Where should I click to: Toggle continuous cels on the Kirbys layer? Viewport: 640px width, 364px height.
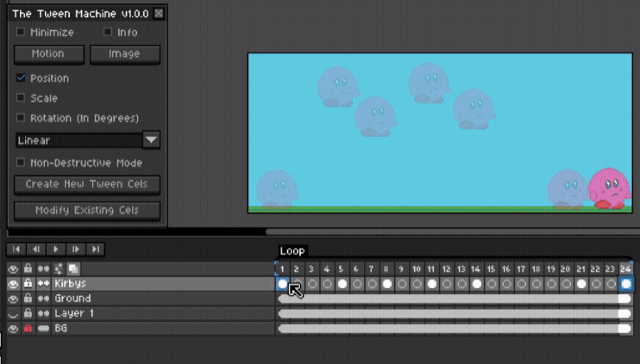coord(43,283)
